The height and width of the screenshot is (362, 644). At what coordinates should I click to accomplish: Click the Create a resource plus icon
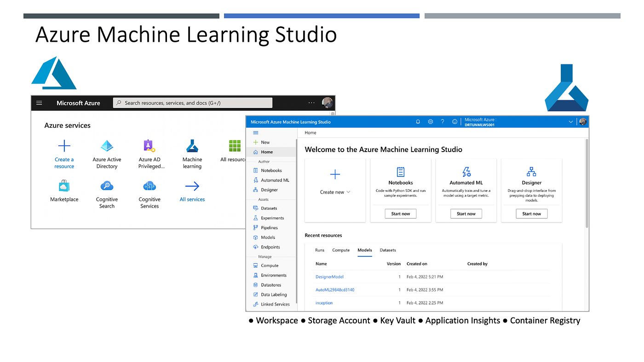click(64, 147)
